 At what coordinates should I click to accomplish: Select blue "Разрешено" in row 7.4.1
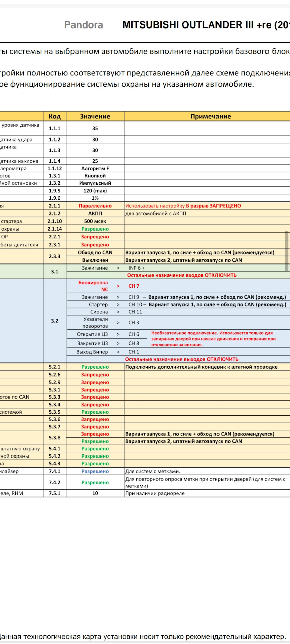[x=95, y=471]
